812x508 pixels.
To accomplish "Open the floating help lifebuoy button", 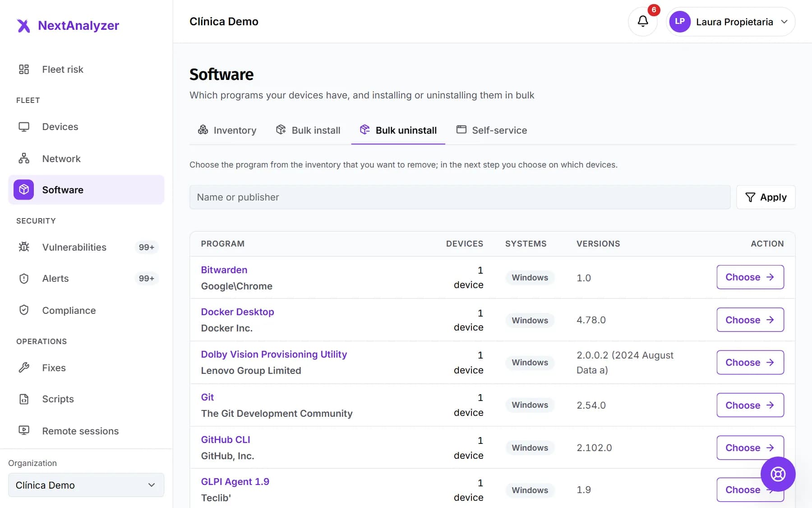I will (778, 474).
